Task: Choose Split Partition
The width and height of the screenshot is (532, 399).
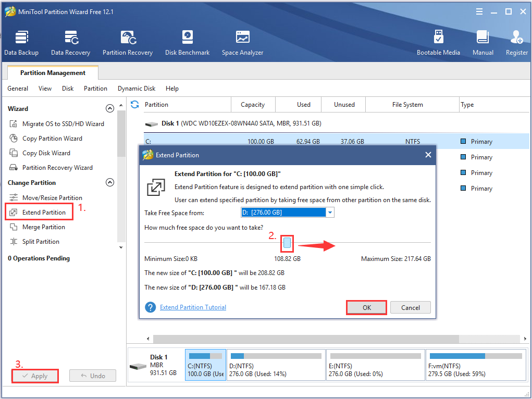Action: [34, 242]
